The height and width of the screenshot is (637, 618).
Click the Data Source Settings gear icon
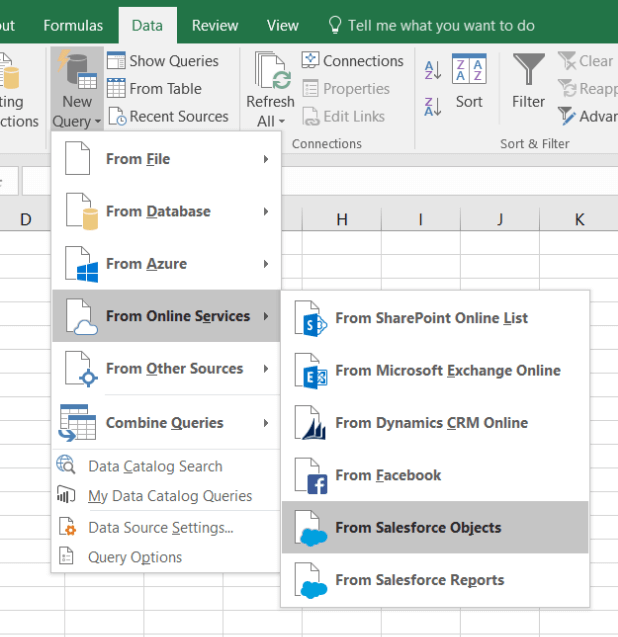(x=67, y=526)
